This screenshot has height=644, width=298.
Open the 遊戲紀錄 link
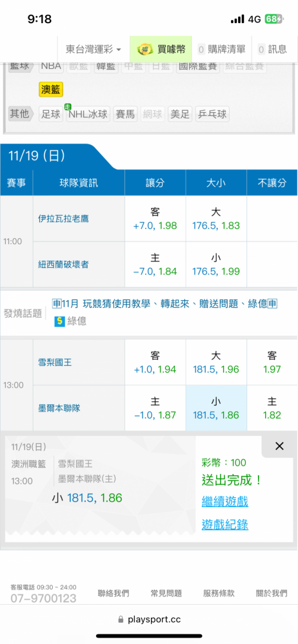click(x=225, y=524)
